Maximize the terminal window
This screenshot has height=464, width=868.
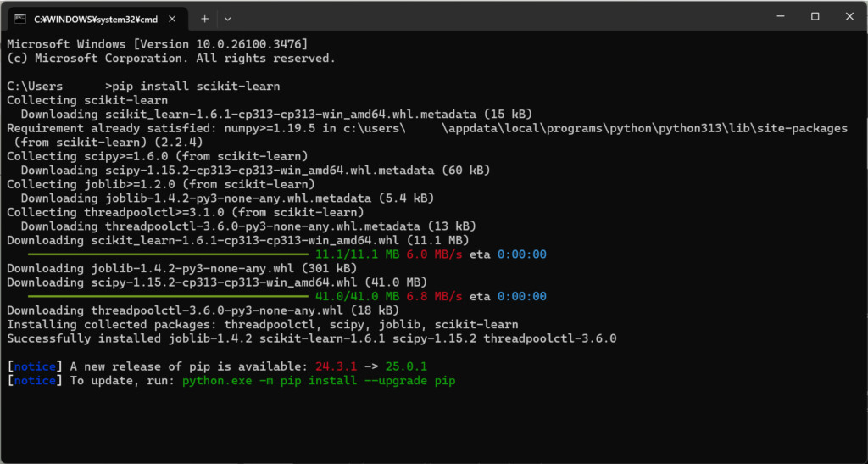coord(815,17)
